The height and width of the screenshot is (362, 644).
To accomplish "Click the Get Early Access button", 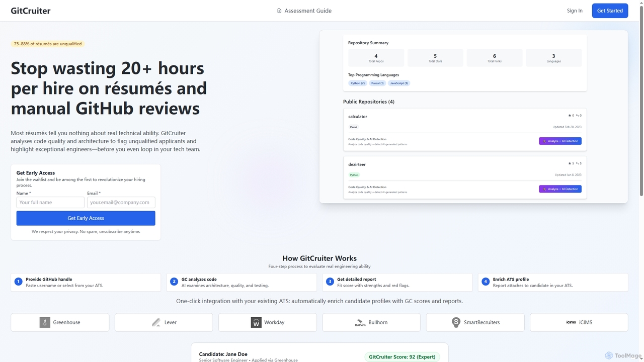I will pos(86,218).
